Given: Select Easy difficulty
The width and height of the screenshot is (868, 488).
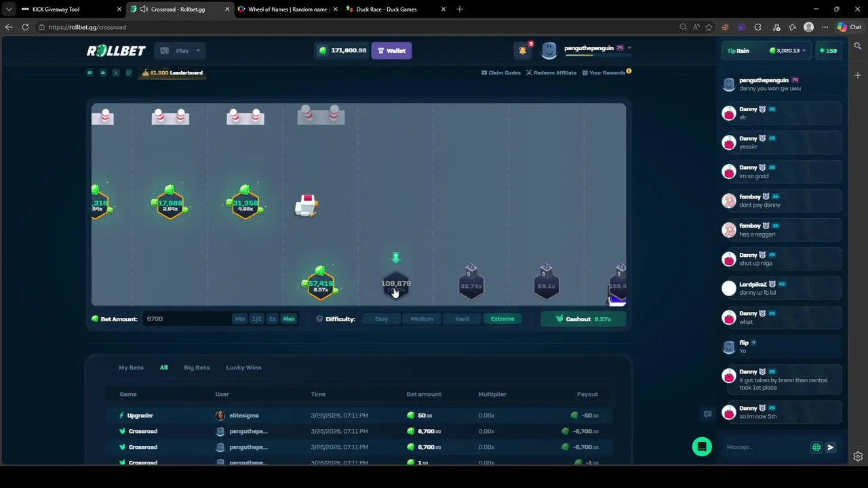Looking at the screenshot, I should pos(381,319).
